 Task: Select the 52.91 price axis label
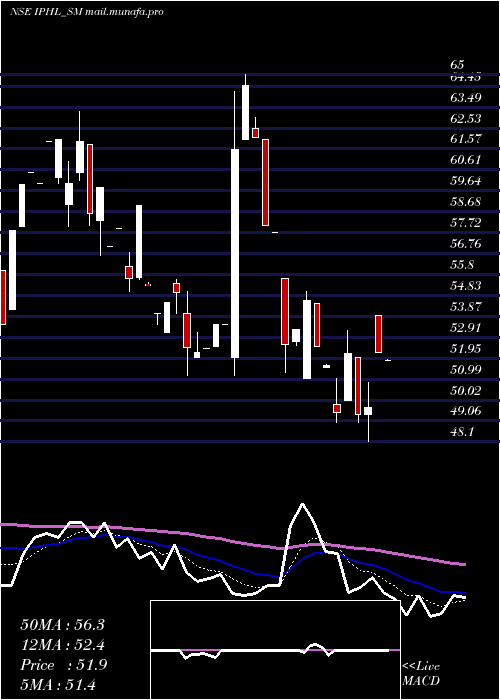click(466, 328)
